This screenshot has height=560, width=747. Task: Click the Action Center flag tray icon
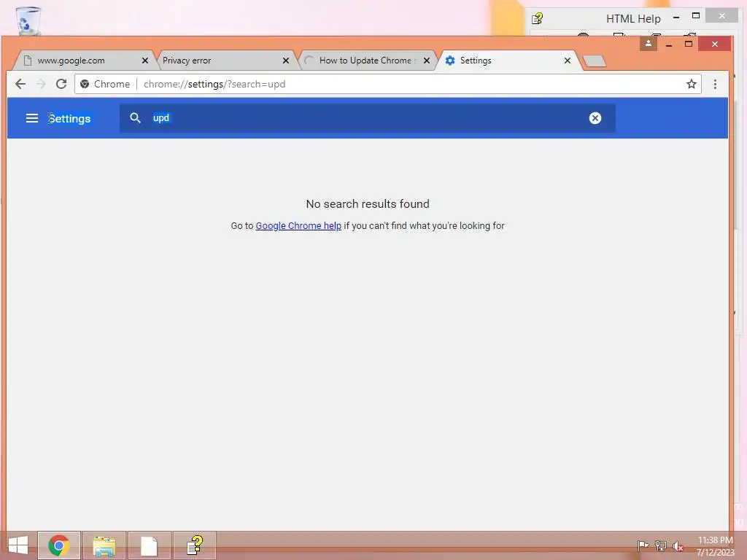(643, 545)
